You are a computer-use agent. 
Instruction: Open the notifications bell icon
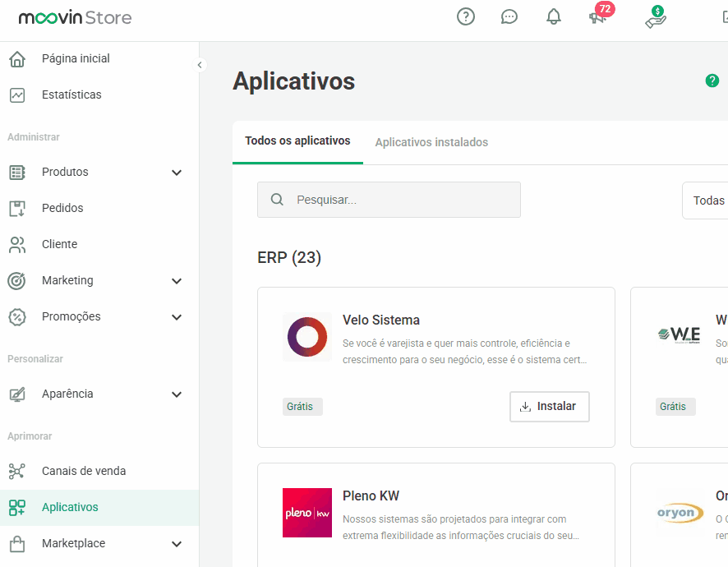(x=554, y=16)
